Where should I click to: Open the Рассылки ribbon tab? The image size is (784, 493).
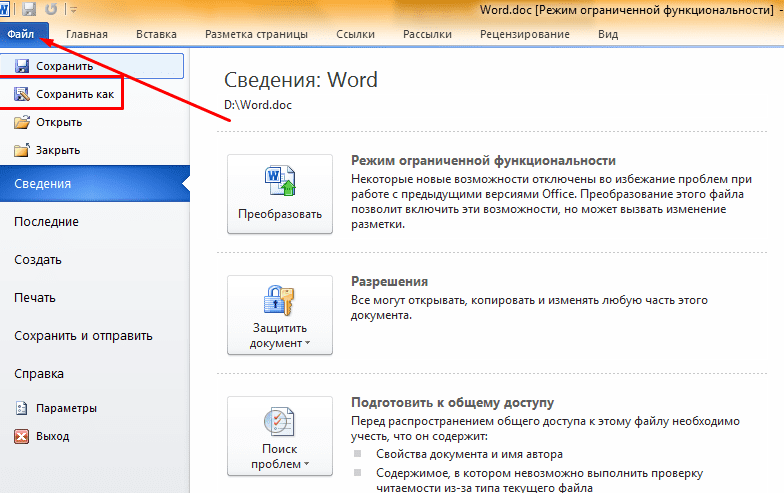point(427,34)
